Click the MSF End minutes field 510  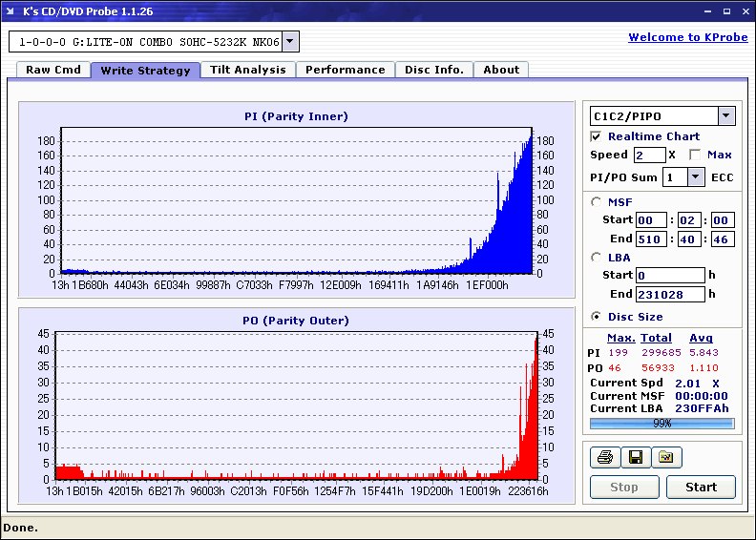point(651,239)
